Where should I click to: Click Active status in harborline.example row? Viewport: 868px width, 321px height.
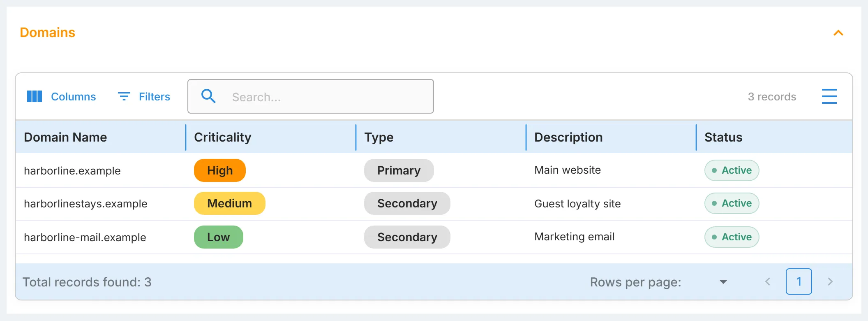(732, 170)
